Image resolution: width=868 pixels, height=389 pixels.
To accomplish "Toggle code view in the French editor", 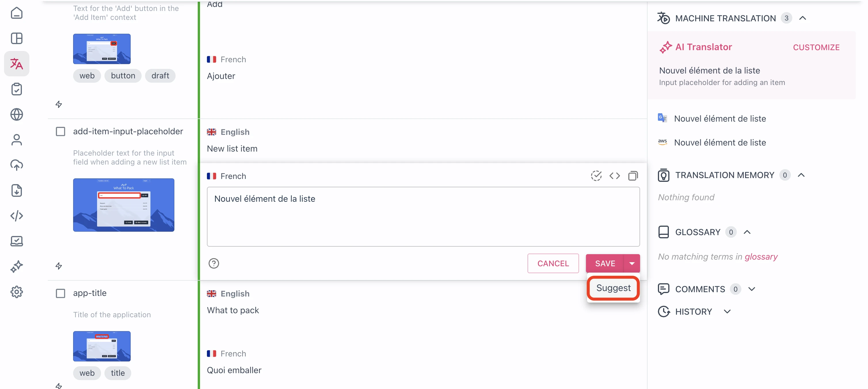I will (615, 175).
